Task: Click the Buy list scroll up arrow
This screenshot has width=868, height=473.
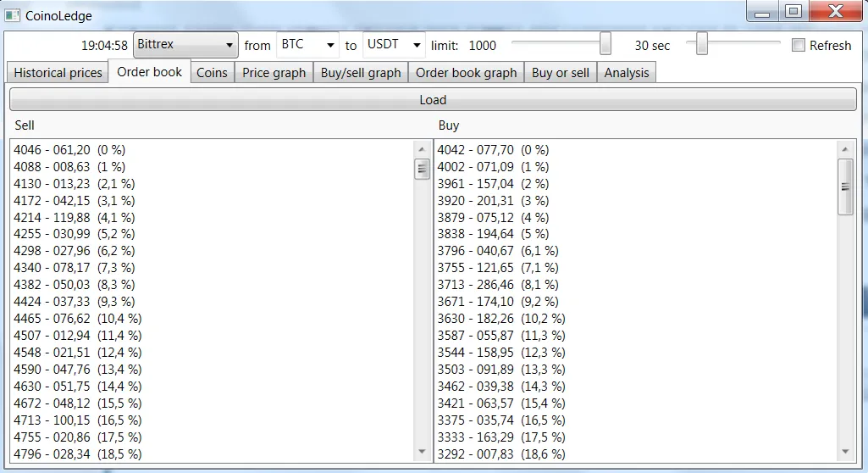Action: coord(845,149)
